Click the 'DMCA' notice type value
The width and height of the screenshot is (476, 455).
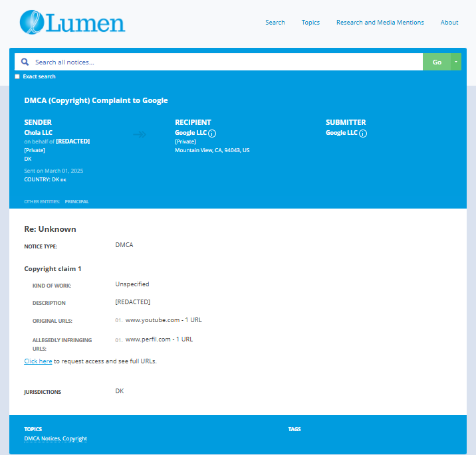click(124, 245)
